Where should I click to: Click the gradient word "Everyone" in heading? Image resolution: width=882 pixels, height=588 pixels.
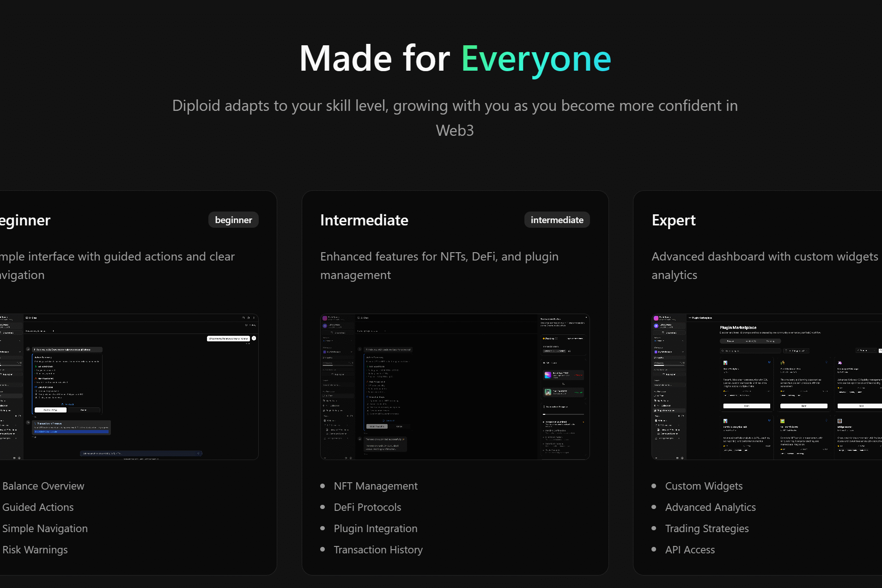(536, 59)
